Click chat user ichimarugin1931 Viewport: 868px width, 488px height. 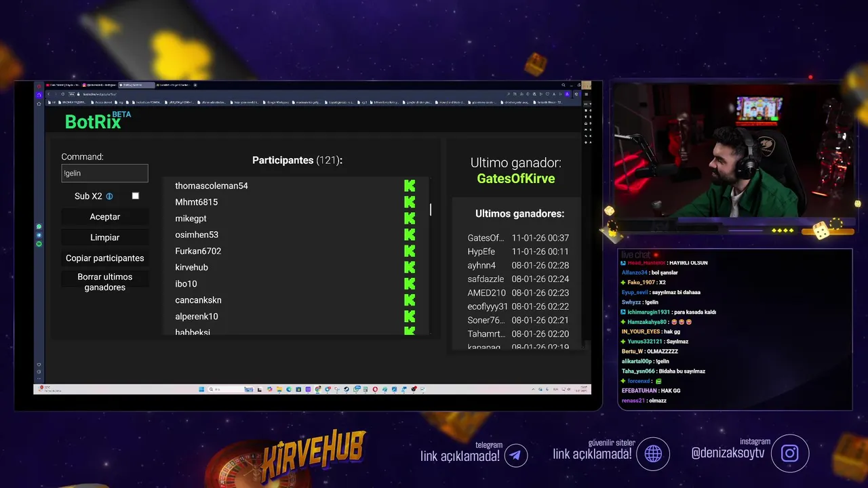(648, 312)
